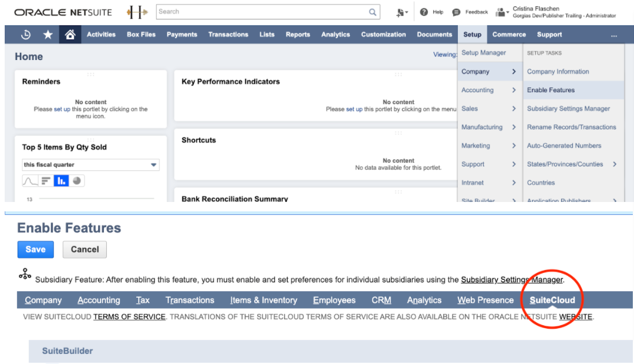Choose Company Information

click(558, 72)
